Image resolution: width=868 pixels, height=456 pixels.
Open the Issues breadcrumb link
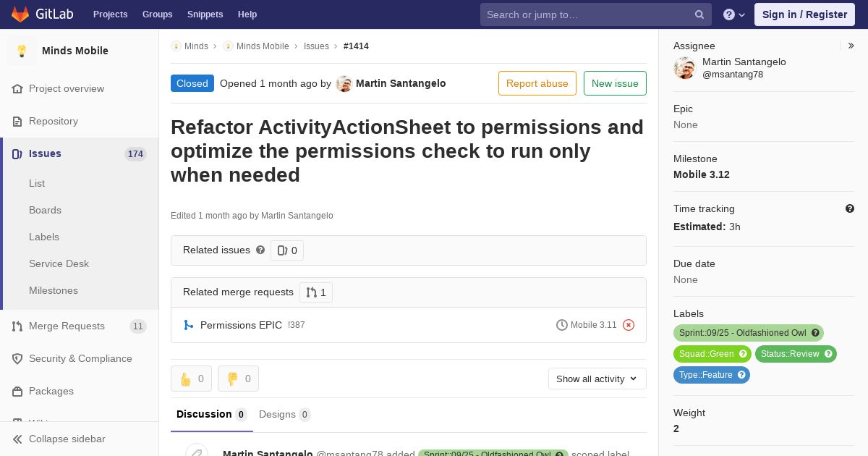(x=316, y=46)
